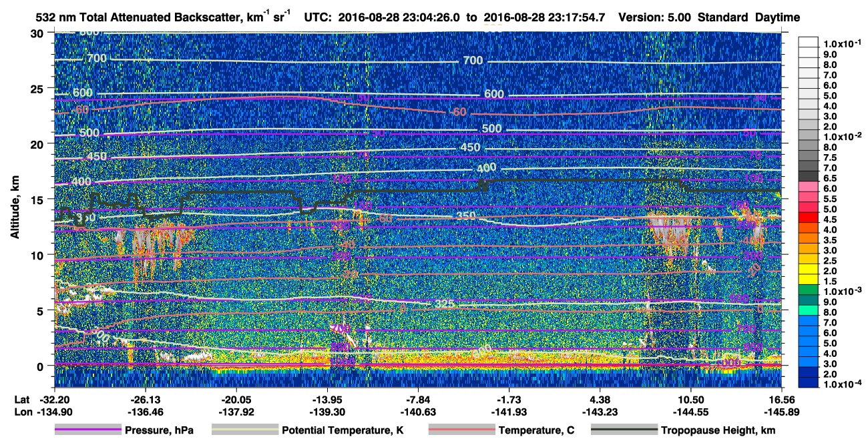The height and width of the screenshot is (445, 868).
Task: Click latitude value '-7.84'
Action: 418,399
